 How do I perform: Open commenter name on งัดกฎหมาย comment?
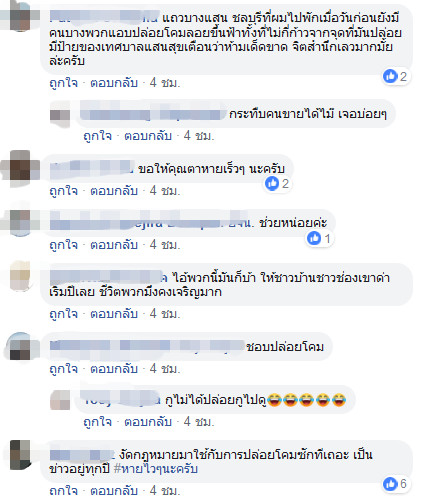82,455
